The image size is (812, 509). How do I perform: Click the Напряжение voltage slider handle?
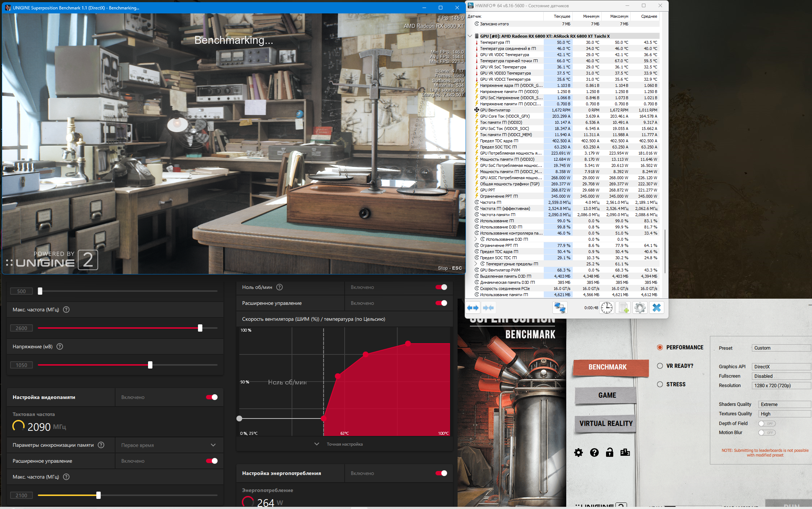point(150,365)
